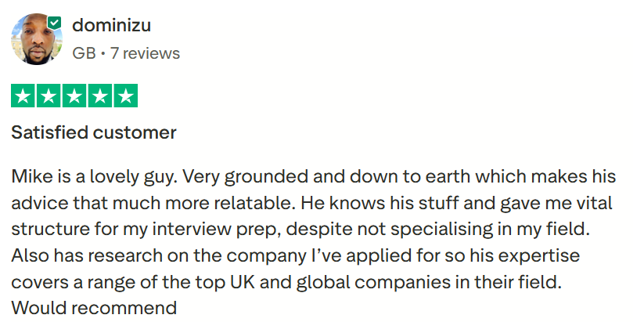This screenshot has height=322, width=644.
Task: Open the "7 reviews" count
Action: click(146, 53)
